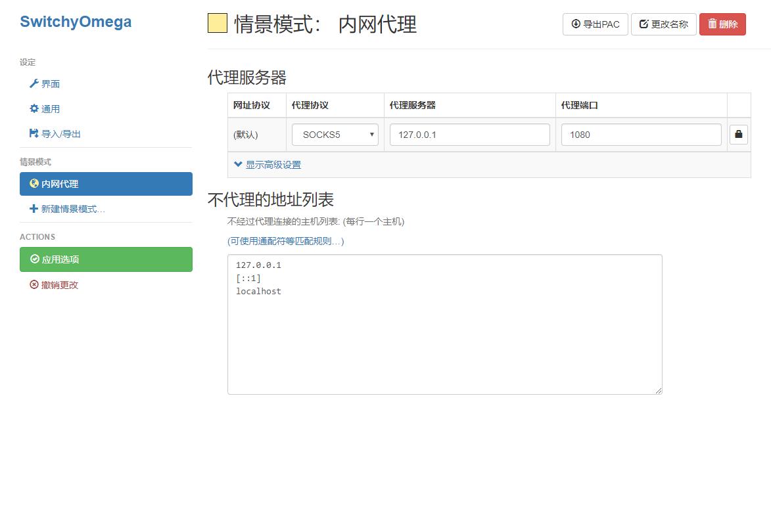
Task: Click the green 应用选项 apply button
Action: (x=106, y=259)
